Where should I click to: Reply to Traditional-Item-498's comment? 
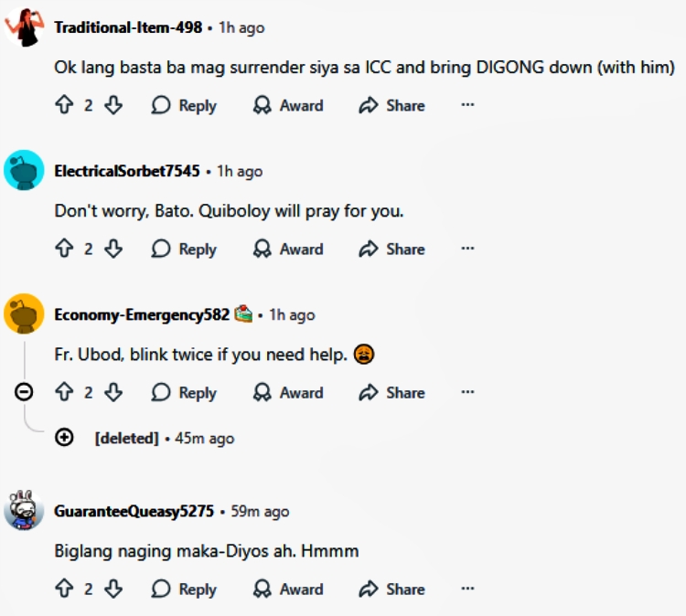184,105
